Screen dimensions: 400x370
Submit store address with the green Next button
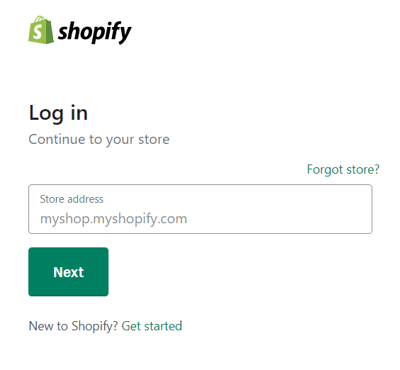68,272
